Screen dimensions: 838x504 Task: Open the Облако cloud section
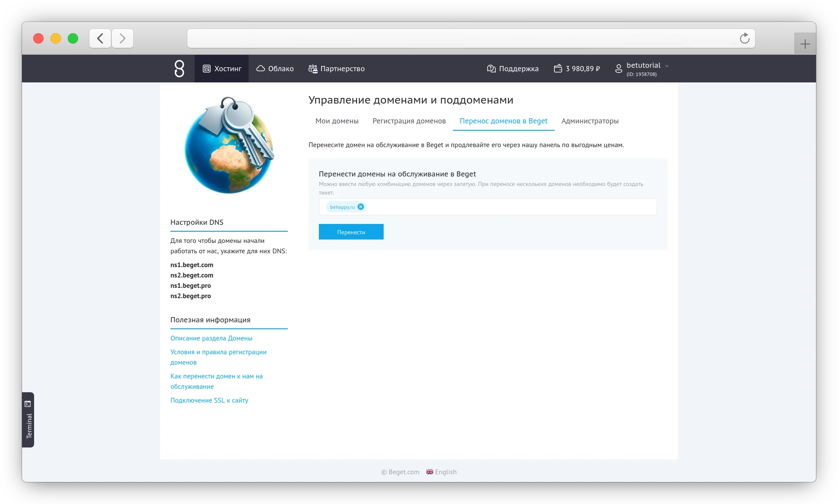click(x=260, y=68)
